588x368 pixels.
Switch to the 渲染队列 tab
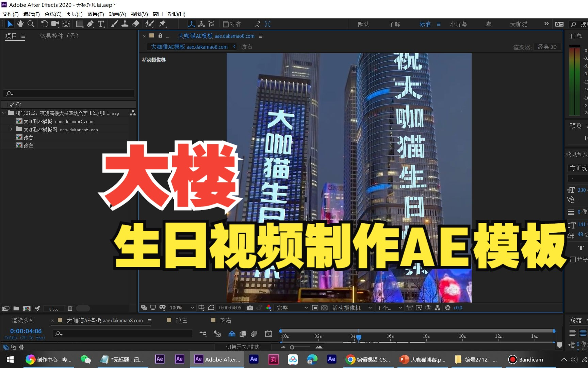[23, 320]
